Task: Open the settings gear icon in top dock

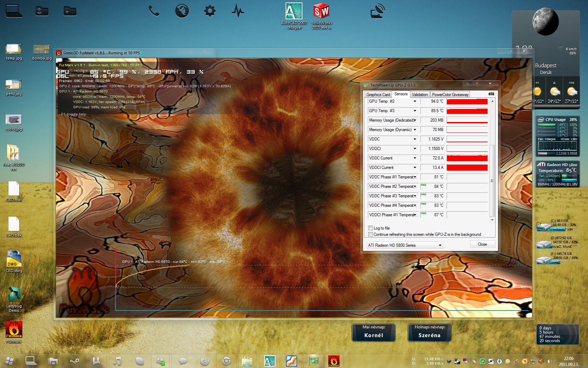Action: [x=210, y=11]
